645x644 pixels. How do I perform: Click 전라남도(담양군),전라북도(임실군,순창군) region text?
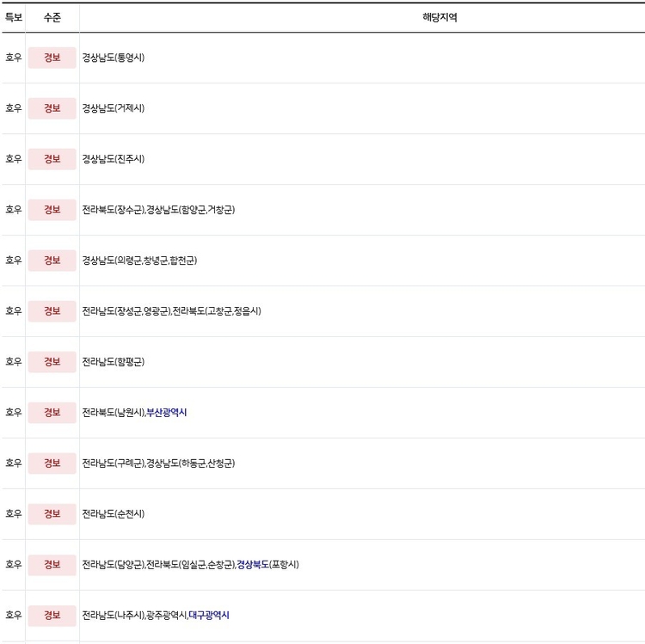159,565
